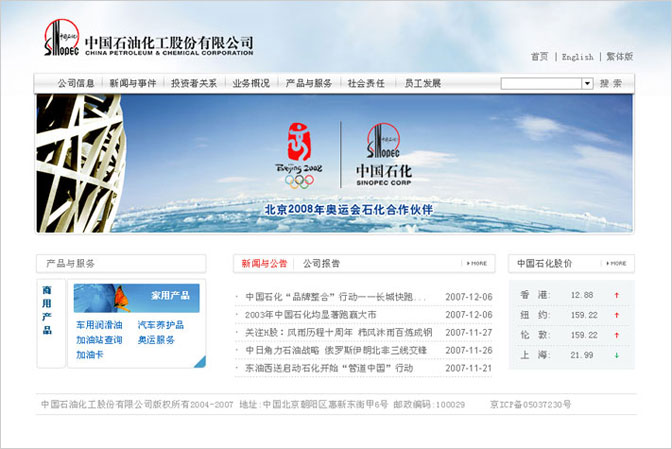Screen dimensions: 672x449
Task: Open news 中国石化"品牌整合"行动
Action: (336, 297)
